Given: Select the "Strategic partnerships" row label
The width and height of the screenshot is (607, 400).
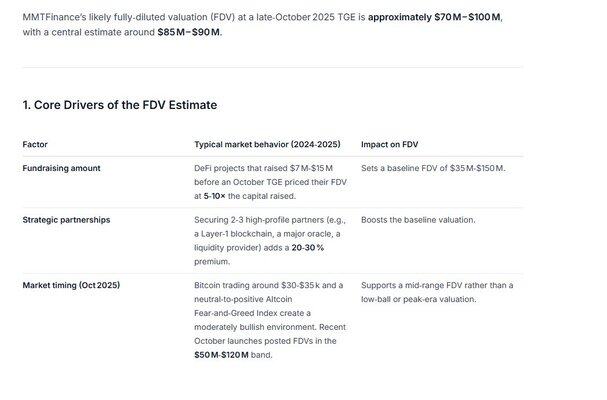Looking at the screenshot, I should click(66, 220).
